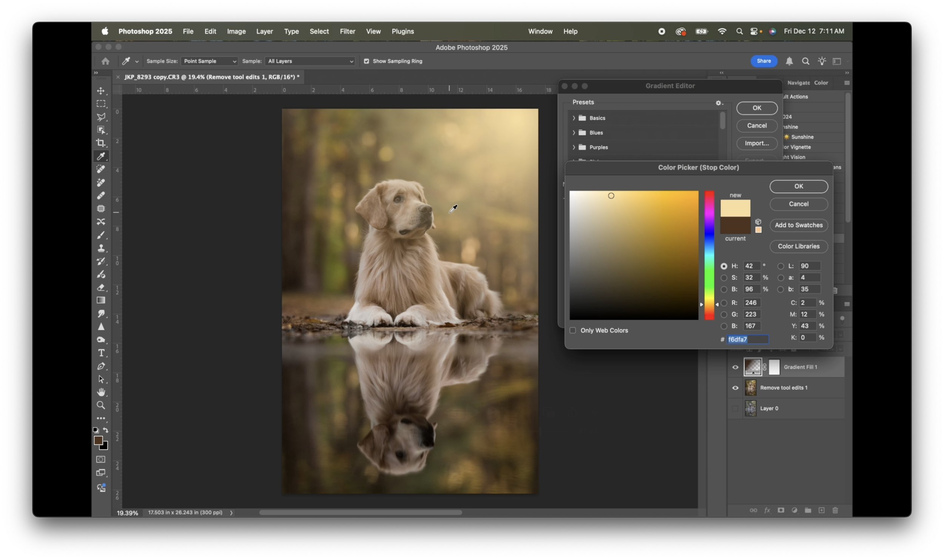944x560 pixels.
Task: Select the Gradient tool in toolbar
Action: coord(101,300)
